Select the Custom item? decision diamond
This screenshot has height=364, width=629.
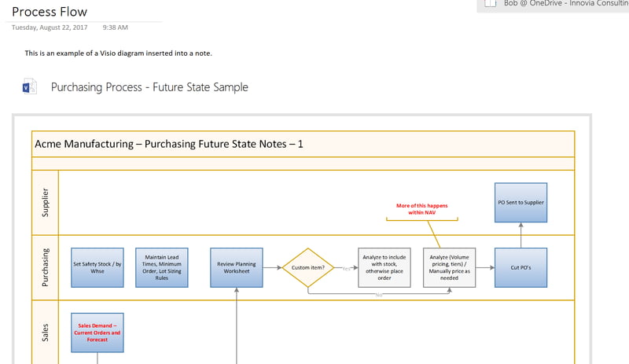tap(308, 267)
